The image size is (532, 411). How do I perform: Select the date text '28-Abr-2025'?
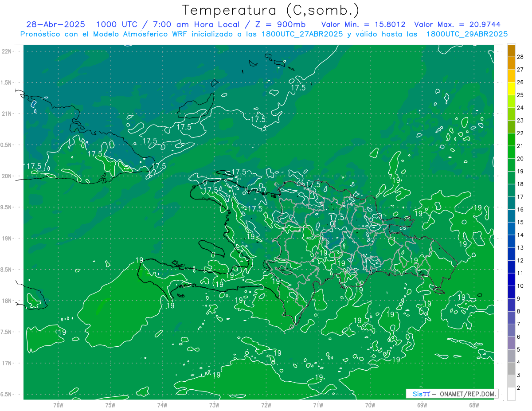click(55, 24)
